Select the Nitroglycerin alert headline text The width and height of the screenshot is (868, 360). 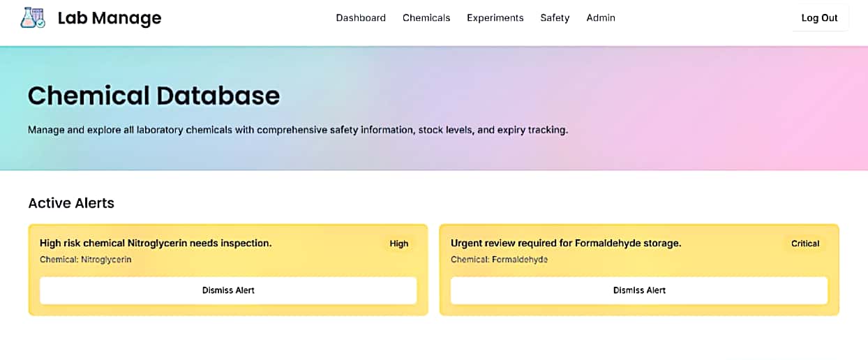point(156,243)
